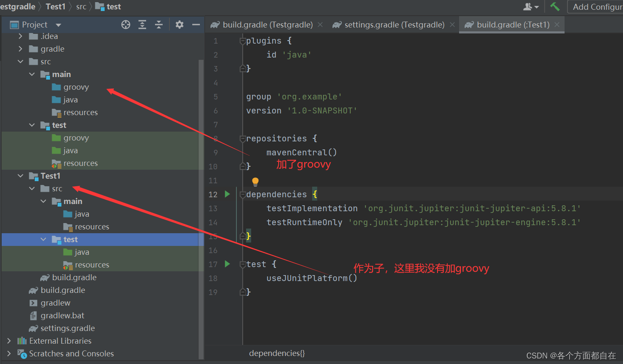The height and width of the screenshot is (364, 623).
Task: Collapse the root src folder
Action: [x=20, y=61]
